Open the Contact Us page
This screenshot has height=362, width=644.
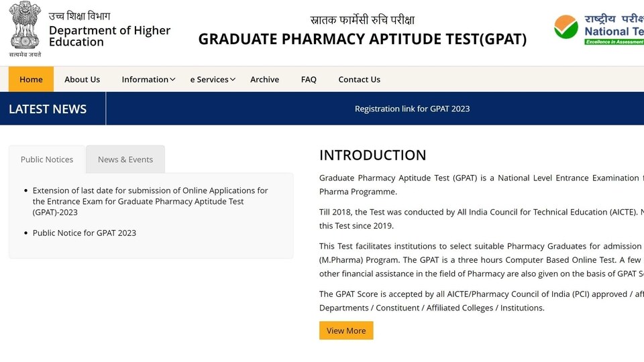(x=360, y=79)
